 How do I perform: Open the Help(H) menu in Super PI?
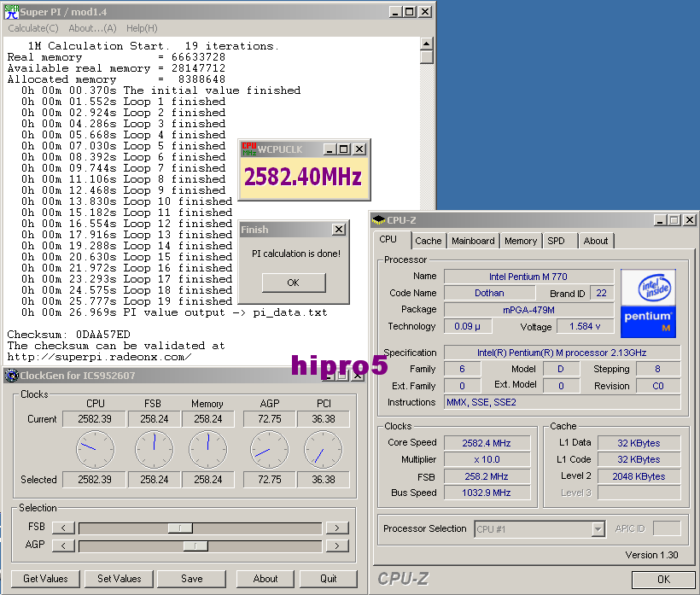[142, 28]
